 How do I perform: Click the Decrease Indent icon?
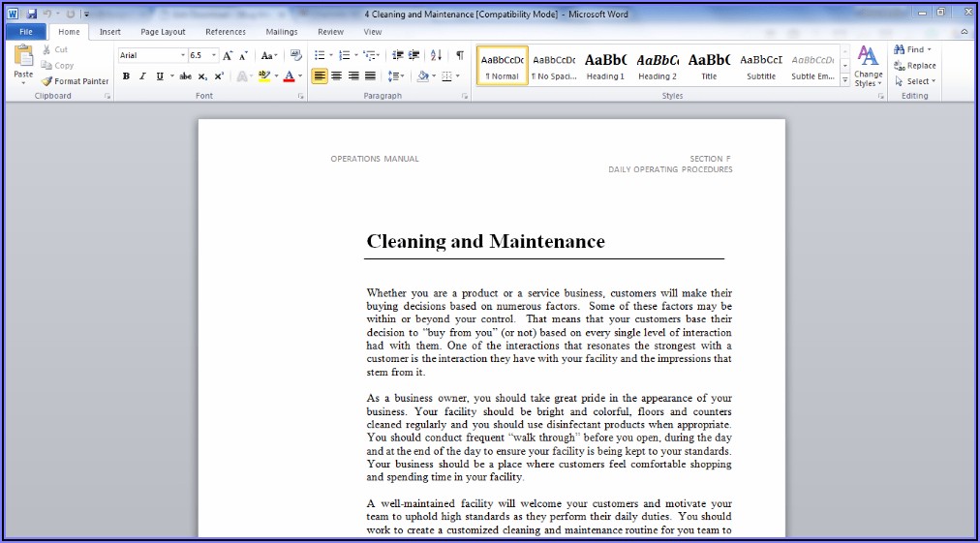[x=397, y=56]
